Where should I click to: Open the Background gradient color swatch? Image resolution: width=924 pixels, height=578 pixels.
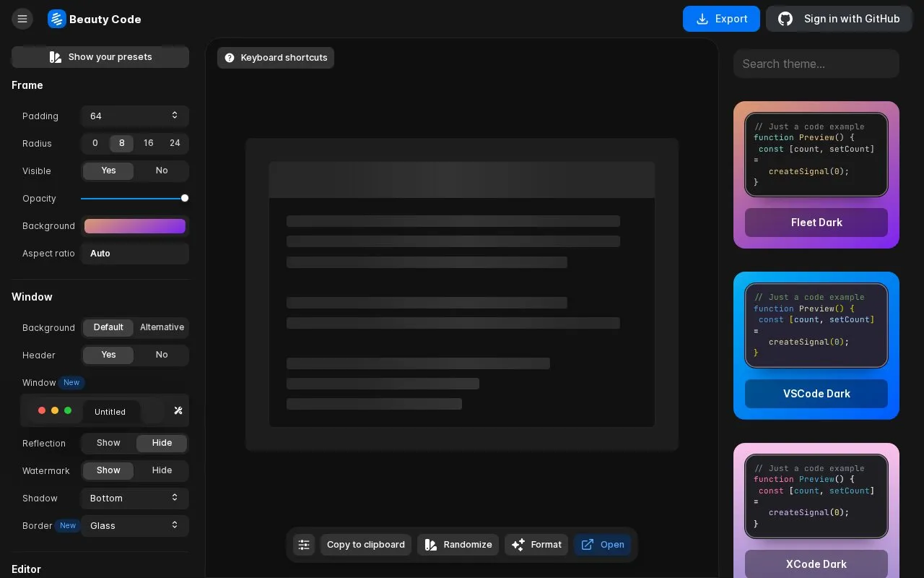[x=135, y=226]
